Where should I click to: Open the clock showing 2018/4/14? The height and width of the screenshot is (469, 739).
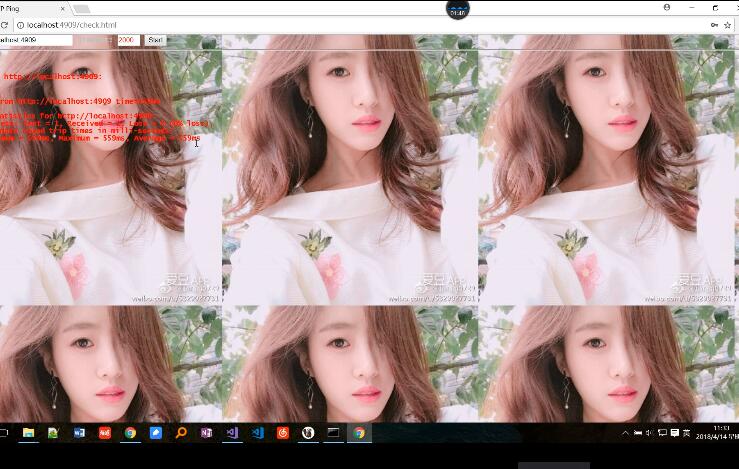click(x=717, y=433)
